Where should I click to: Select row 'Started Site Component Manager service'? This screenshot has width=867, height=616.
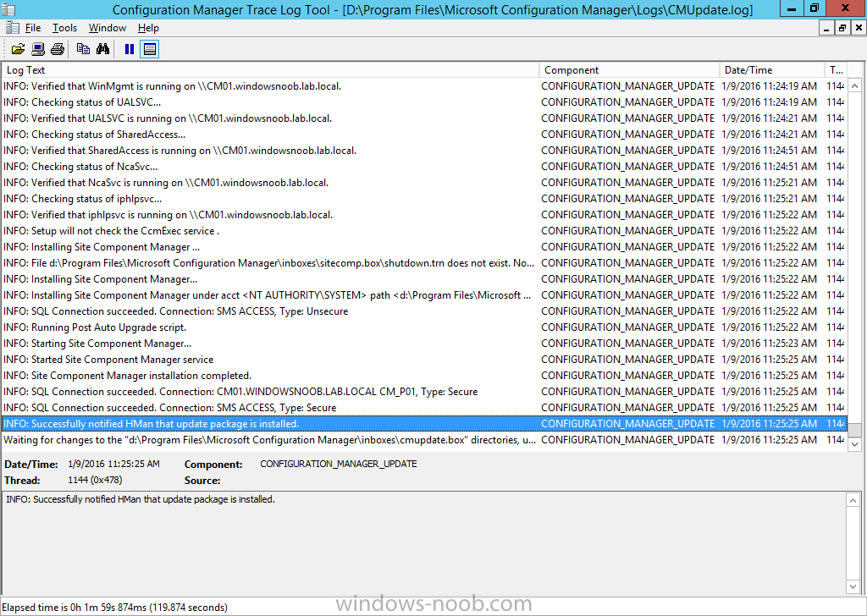[424, 359]
